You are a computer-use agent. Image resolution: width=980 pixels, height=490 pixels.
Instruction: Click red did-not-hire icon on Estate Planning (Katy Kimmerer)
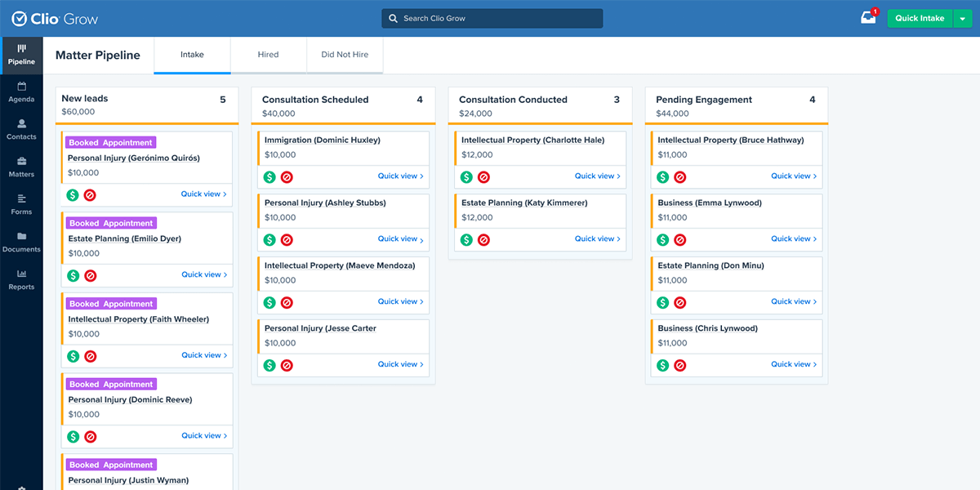483,239
